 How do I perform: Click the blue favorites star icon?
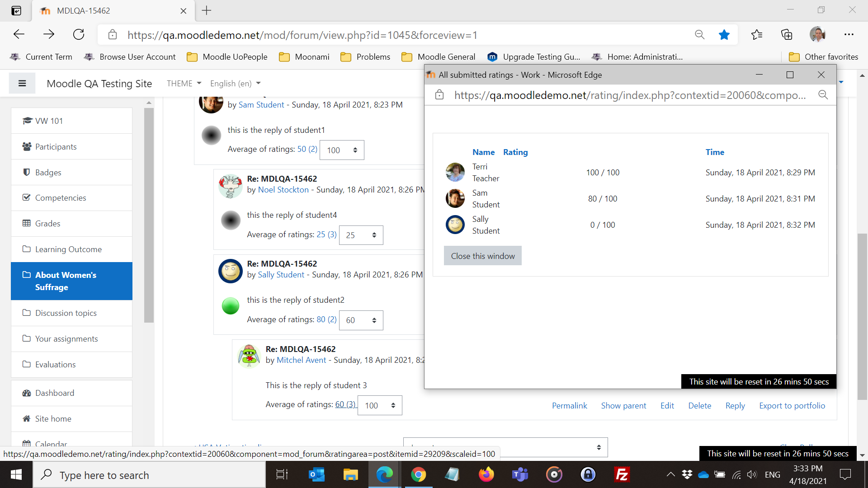724,35
